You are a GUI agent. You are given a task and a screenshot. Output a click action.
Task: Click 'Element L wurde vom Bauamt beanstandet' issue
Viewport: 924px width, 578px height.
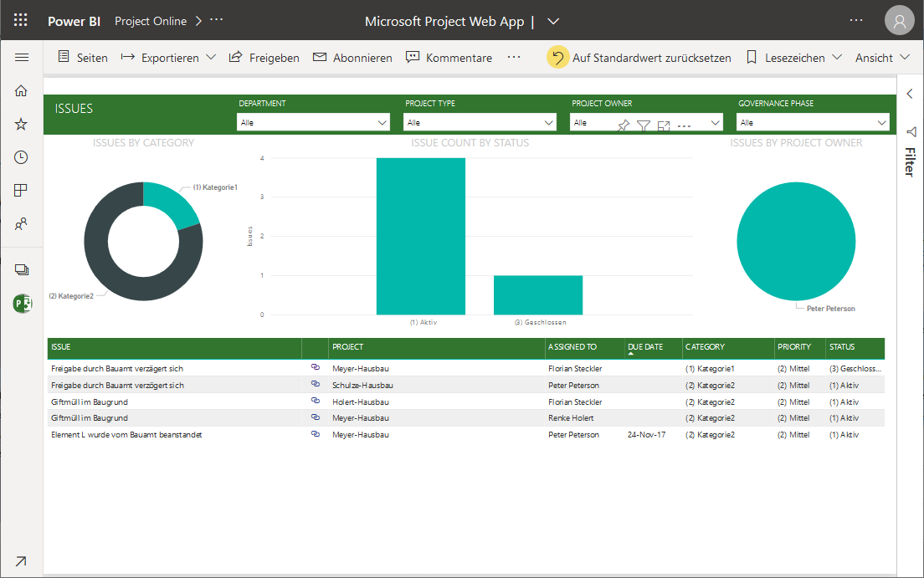pos(126,435)
